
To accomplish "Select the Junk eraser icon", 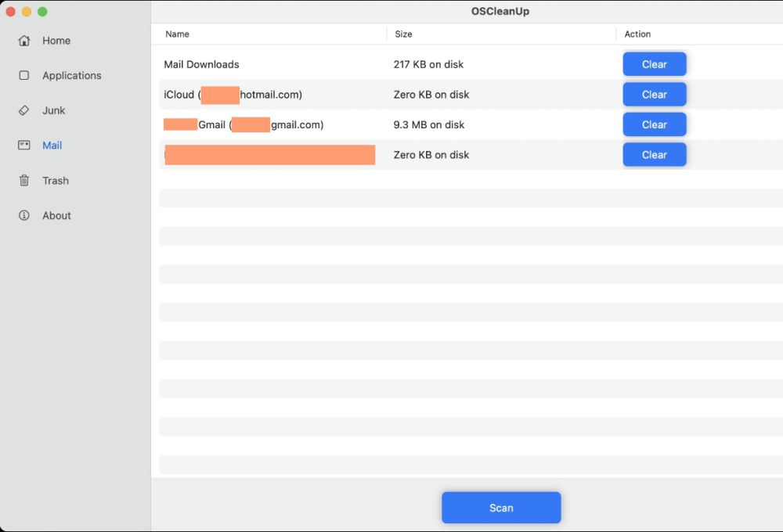I will [24, 110].
